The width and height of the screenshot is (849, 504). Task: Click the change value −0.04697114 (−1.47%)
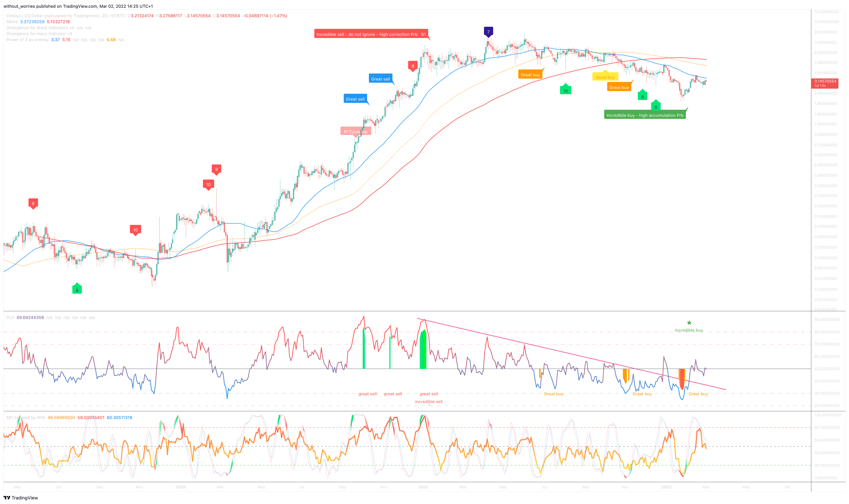pyautogui.click(x=264, y=16)
